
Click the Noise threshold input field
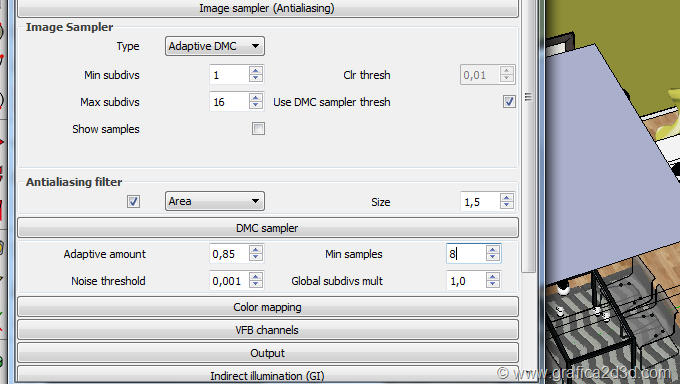pos(229,281)
